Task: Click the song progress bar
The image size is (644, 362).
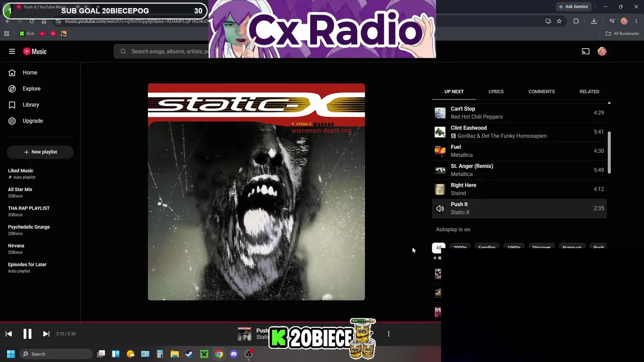Action: click(x=220, y=322)
